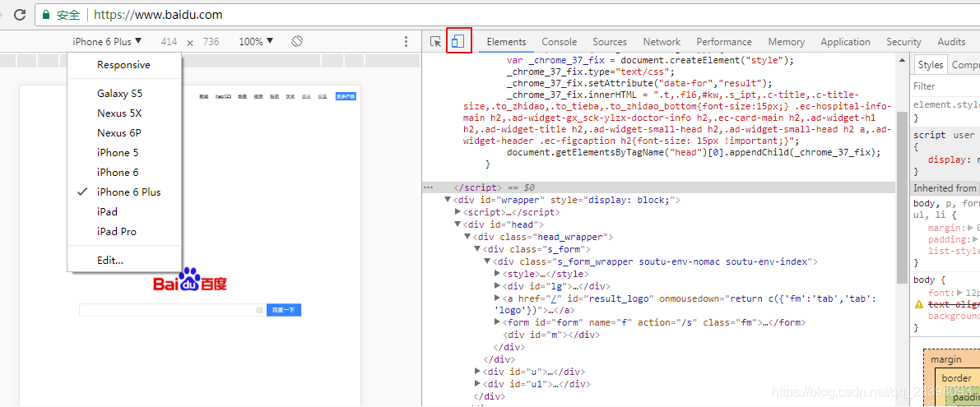Image resolution: width=980 pixels, height=407 pixels.
Task: Click the margin box in box model
Action: [x=946, y=359]
